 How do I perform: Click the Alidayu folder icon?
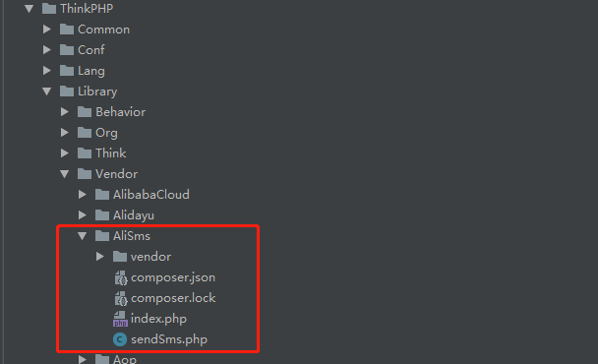pyautogui.click(x=102, y=215)
